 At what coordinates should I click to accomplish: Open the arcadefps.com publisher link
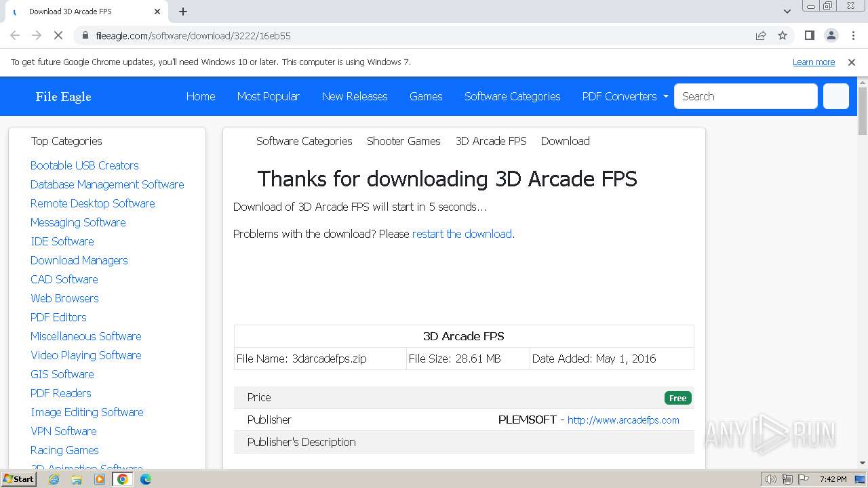coord(623,420)
